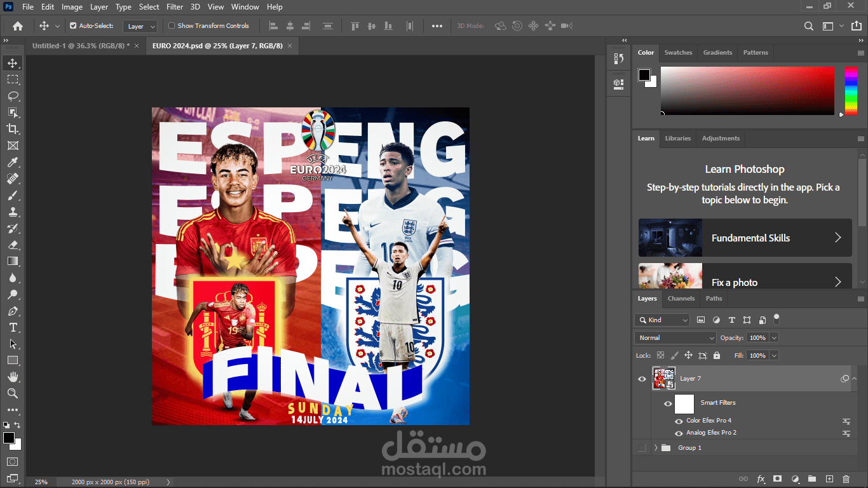The image size is (868, 488).
Task: Select the Horizontal Type tool
Action: (13, 327)
